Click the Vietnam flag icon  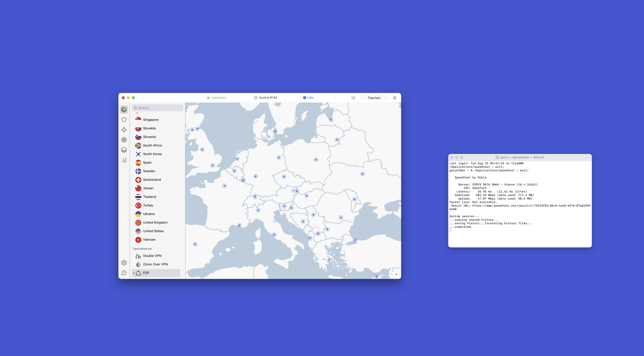coord(138,240)
